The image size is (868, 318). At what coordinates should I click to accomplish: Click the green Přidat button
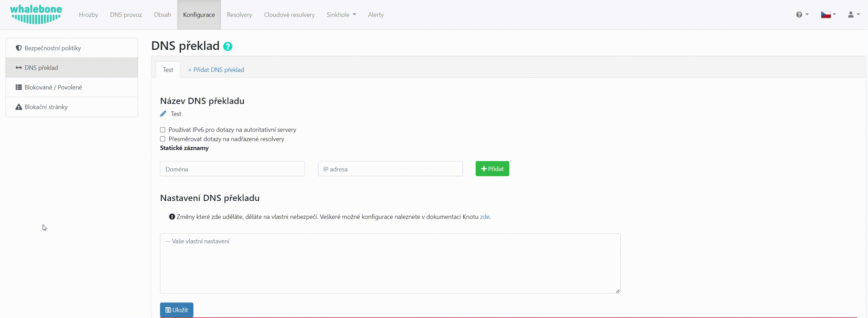(492, 169)
